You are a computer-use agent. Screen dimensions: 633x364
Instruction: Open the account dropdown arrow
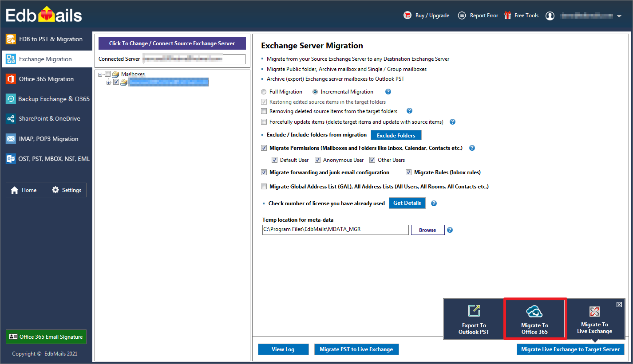(x=619, y=16)
